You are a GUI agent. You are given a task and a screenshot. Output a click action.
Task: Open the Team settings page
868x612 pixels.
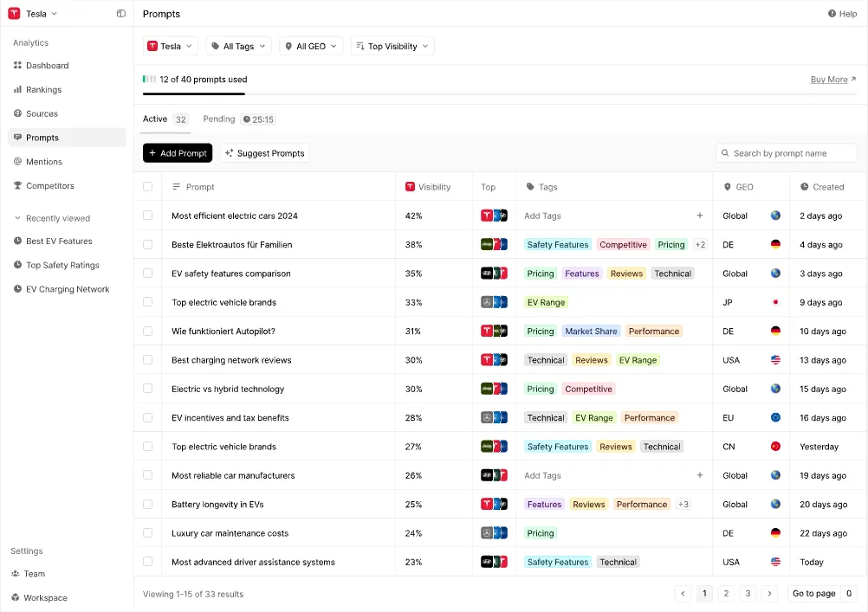click(35, 573)
